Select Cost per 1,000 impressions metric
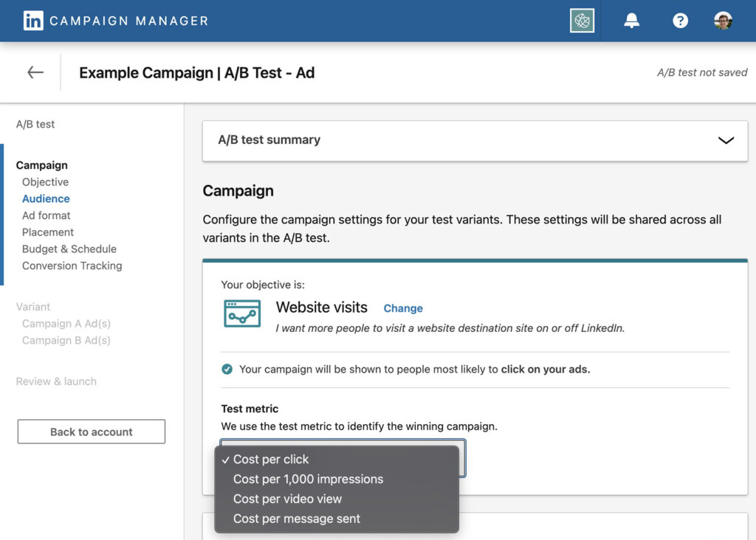The width and height of the screenshot is (756, 540). pyautogui.click(x=308, y=479)
